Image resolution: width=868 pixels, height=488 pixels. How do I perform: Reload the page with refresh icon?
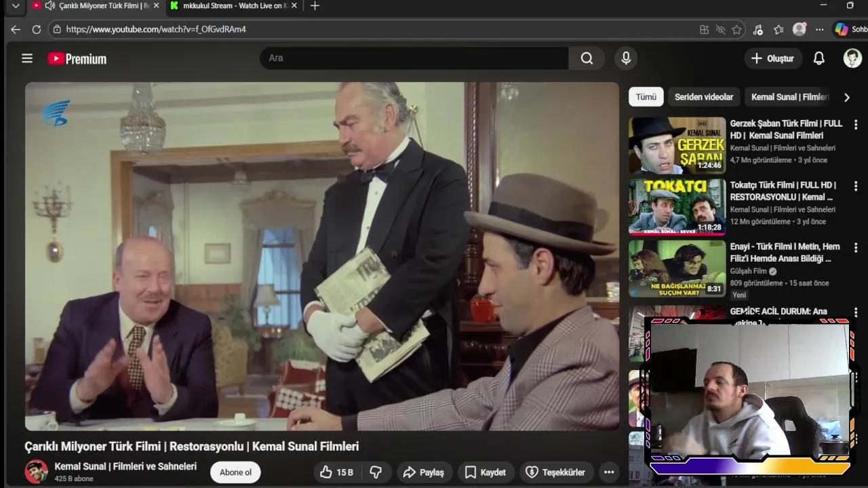[x=37, y=30]
